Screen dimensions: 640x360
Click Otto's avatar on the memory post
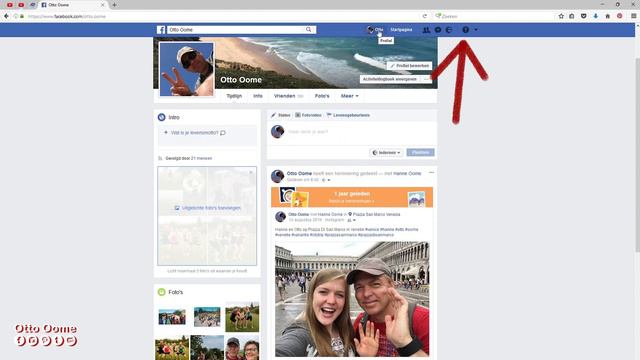pyautogui.click(x=278, y=176)
